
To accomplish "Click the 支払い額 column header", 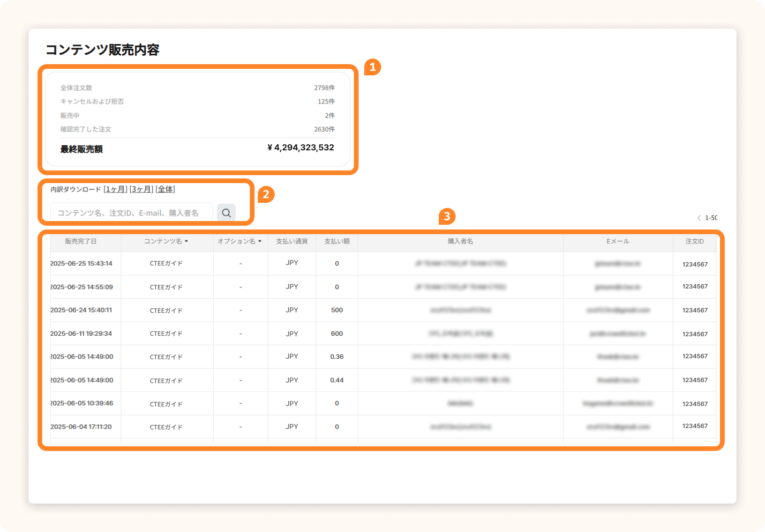I will coord(337,241).
